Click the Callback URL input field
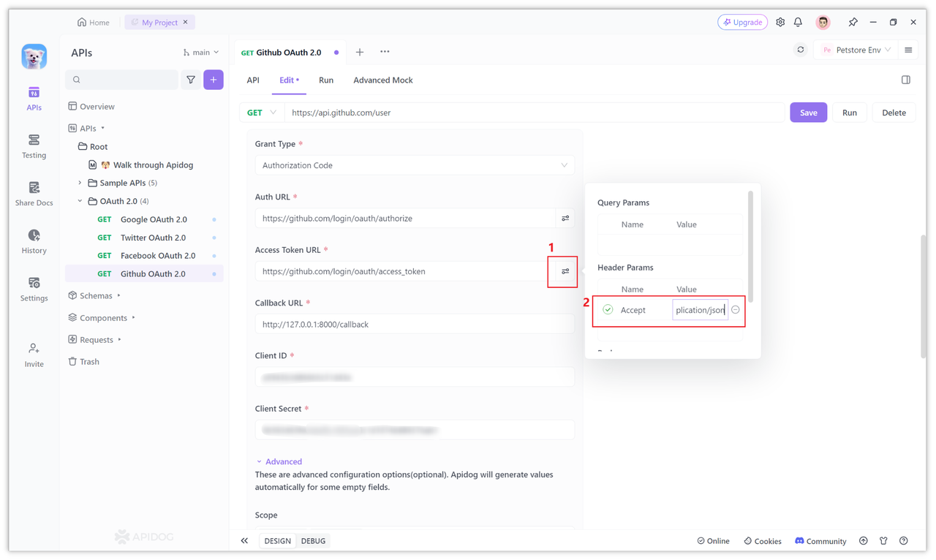 (415, 324)
